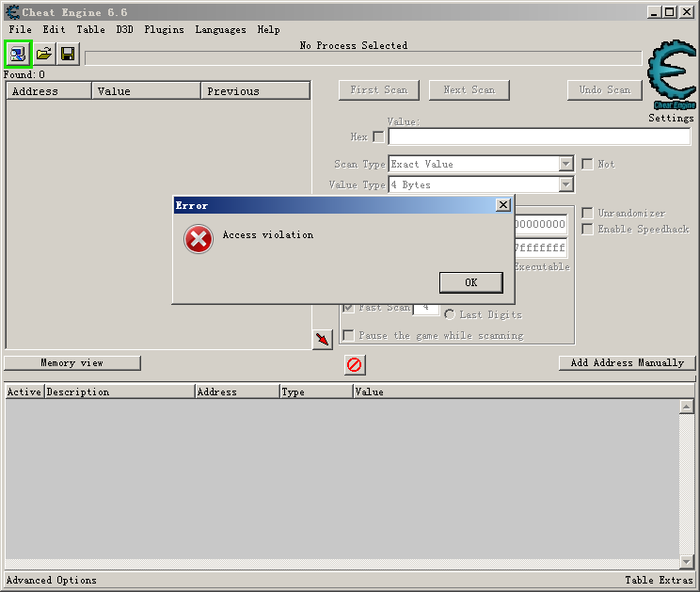Click address table Value column header

pyautogui.click(x=522, y=392)
